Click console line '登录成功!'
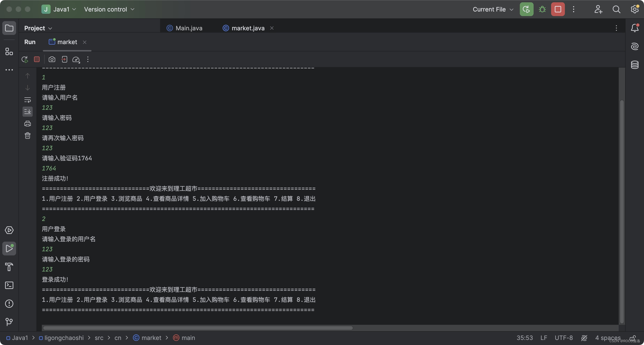 click(55, 279)
